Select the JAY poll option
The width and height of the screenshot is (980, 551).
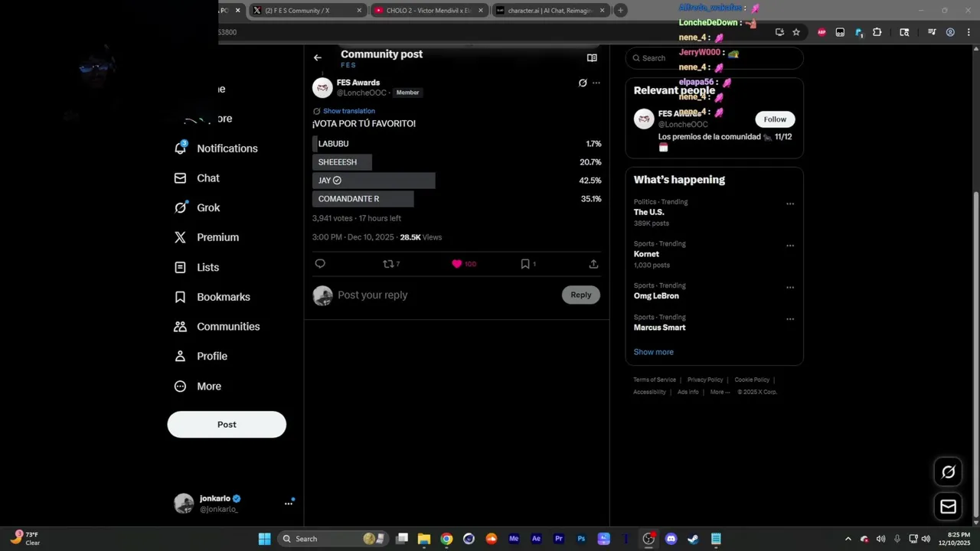tap(456, 181)
